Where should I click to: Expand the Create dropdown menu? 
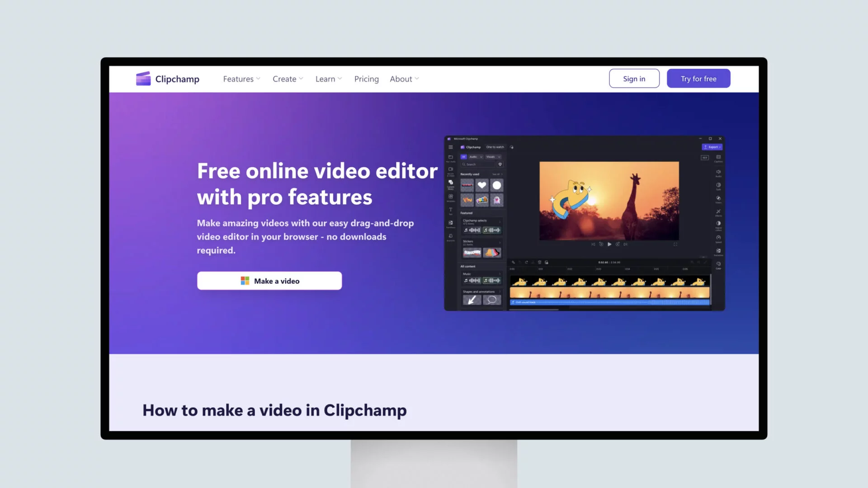tap(288, 79)
